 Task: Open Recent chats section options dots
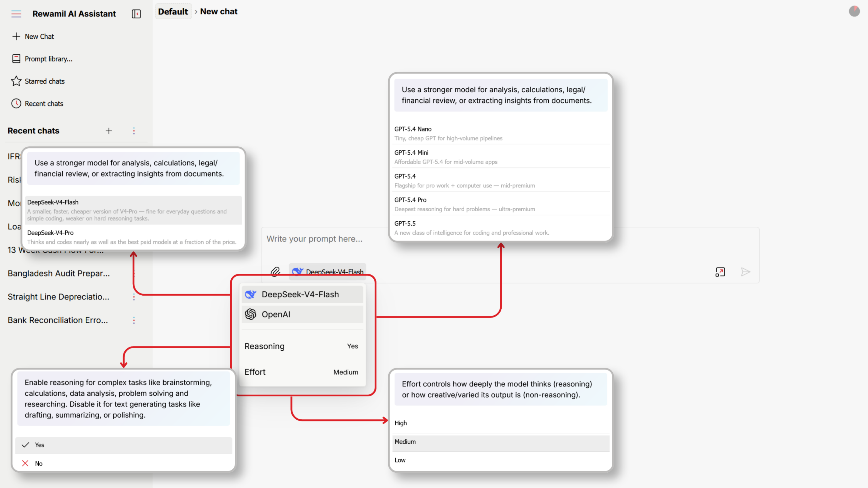pos(134,131)
